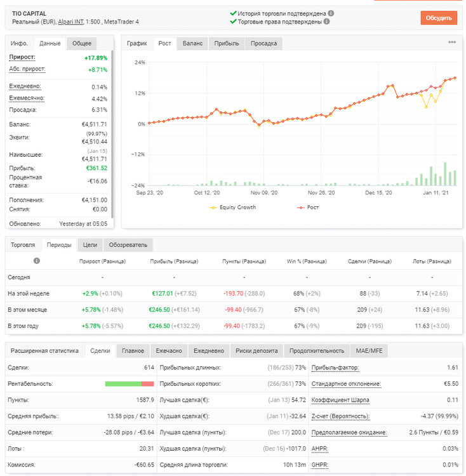The height and width of the screenshot is (476, 466).
Task: Click info icon beside trading rights confirmed
Action: [327, 22]
